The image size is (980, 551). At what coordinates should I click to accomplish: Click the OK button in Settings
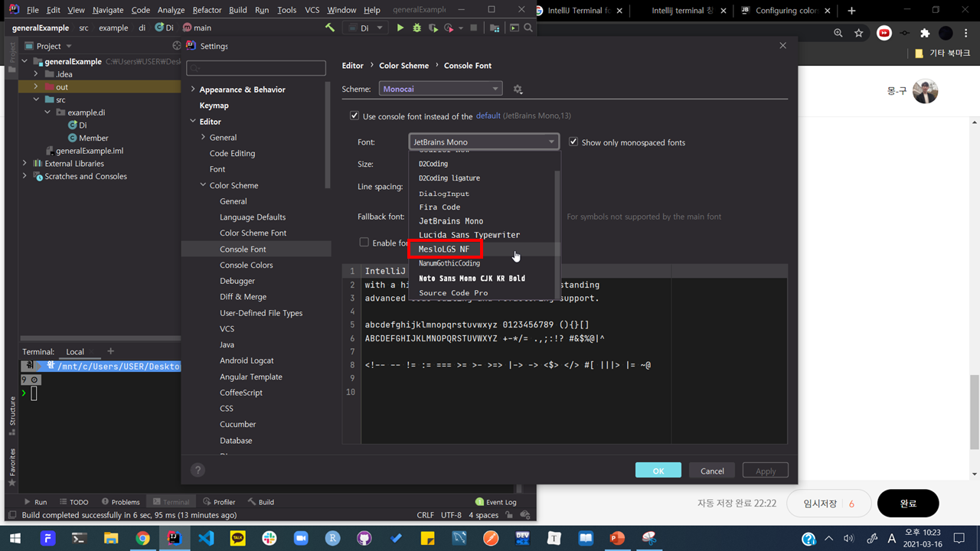tap(658, 471)
